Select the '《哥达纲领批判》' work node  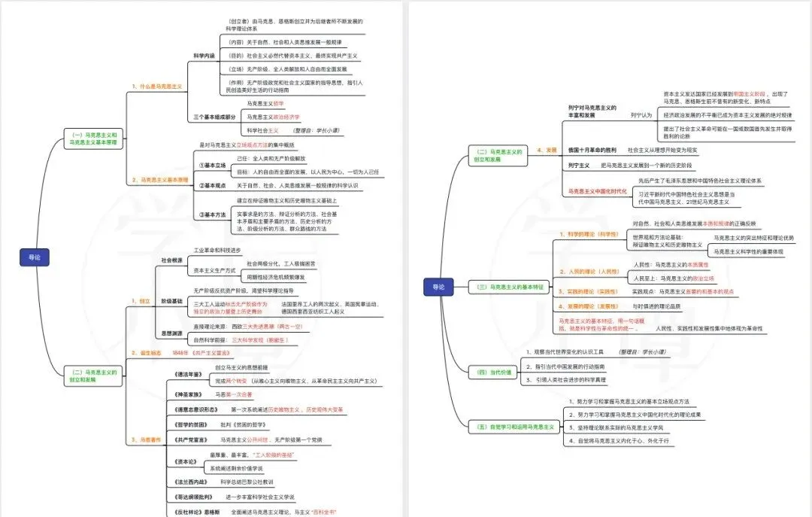pos(193,497)
